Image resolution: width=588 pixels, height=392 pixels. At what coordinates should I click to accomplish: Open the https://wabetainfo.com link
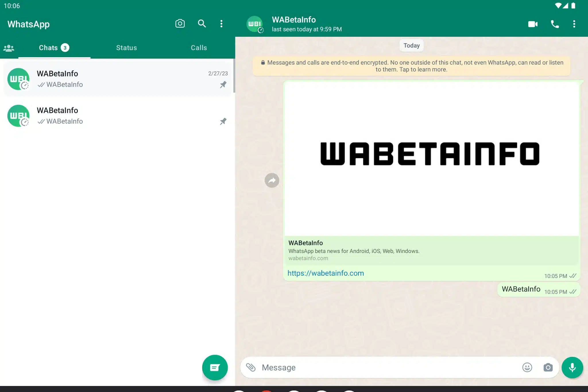326,273
